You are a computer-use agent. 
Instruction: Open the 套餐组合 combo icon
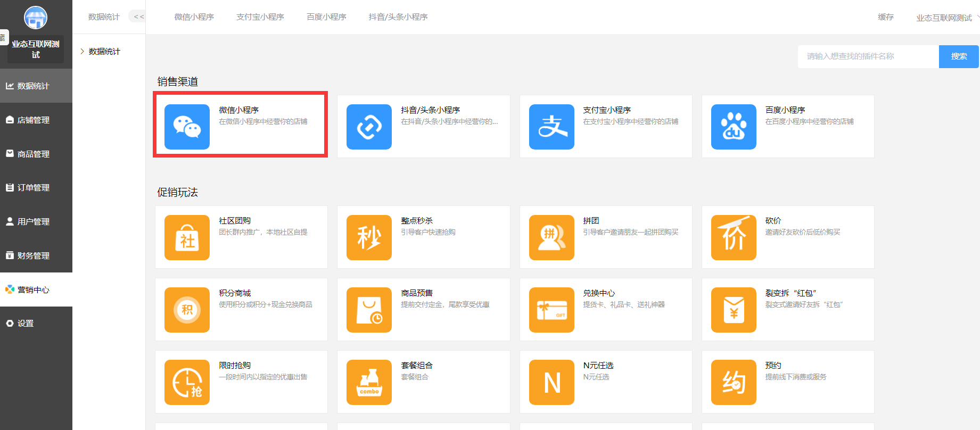[369, 382]
